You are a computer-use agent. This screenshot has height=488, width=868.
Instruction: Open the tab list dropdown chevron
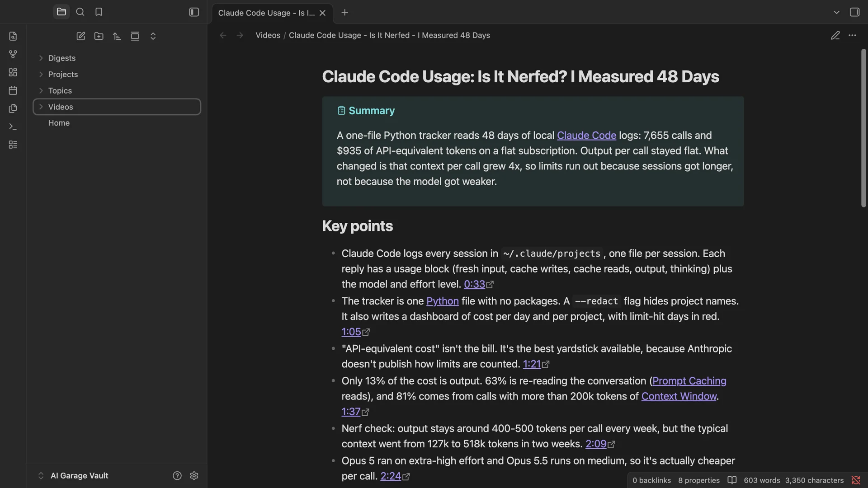click(836, 12)
